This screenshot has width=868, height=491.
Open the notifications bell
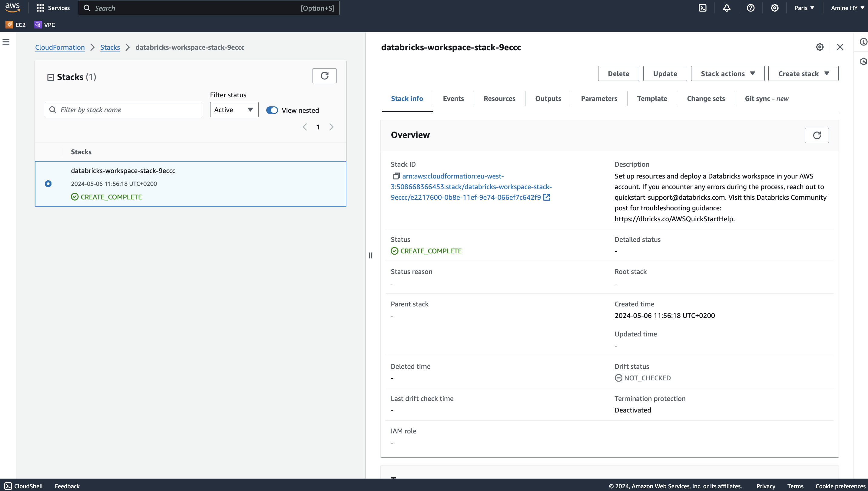pyautogui.click(x=727, y=8)
